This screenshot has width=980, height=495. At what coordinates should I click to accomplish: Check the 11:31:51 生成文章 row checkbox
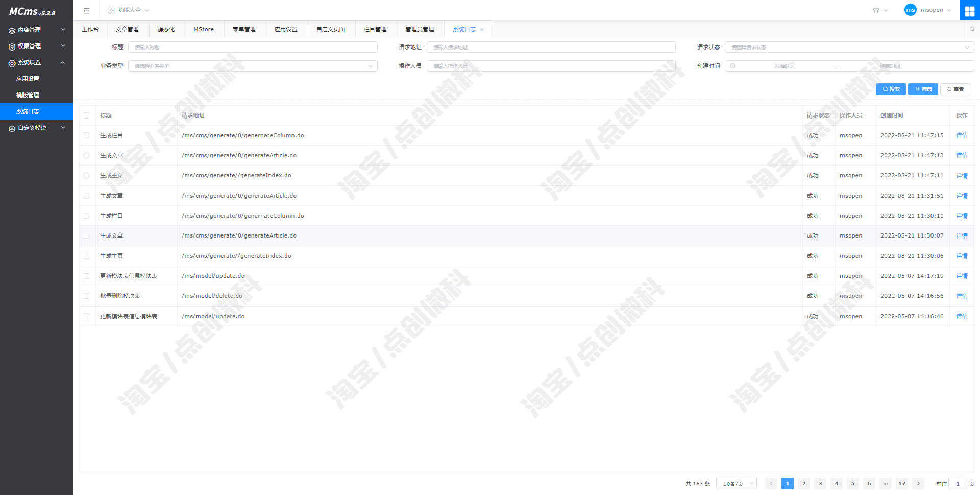click(x=86, y=196)
